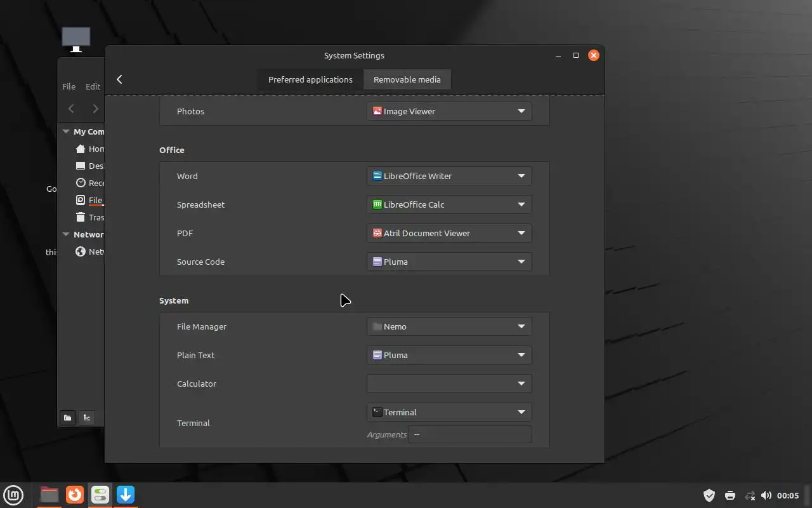This screenshot has width=812, height=508.
Task: Click the System Settings taskbar icon
Action: point(100,495)
